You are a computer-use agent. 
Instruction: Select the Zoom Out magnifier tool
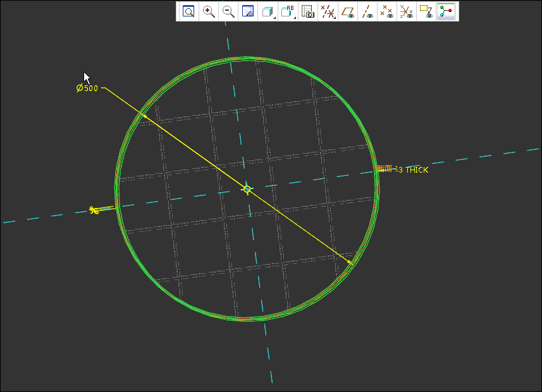(x=228, y=11)
